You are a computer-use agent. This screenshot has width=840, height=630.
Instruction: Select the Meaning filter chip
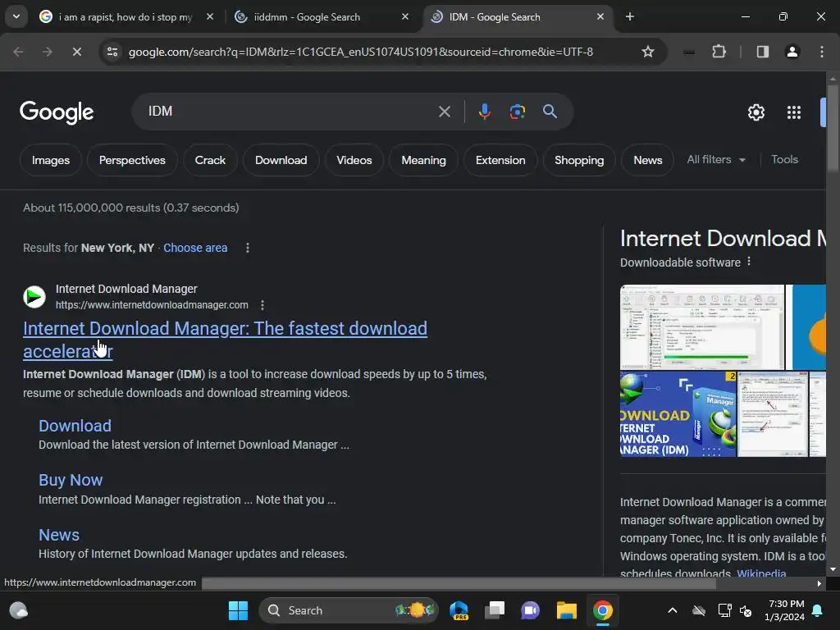[424, 160]
